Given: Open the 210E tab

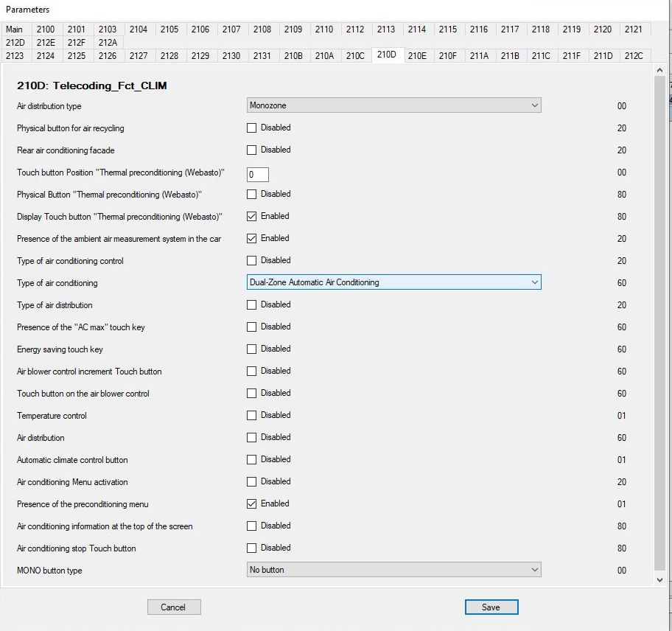Looking at the screenshot, I should coord(417,55).
